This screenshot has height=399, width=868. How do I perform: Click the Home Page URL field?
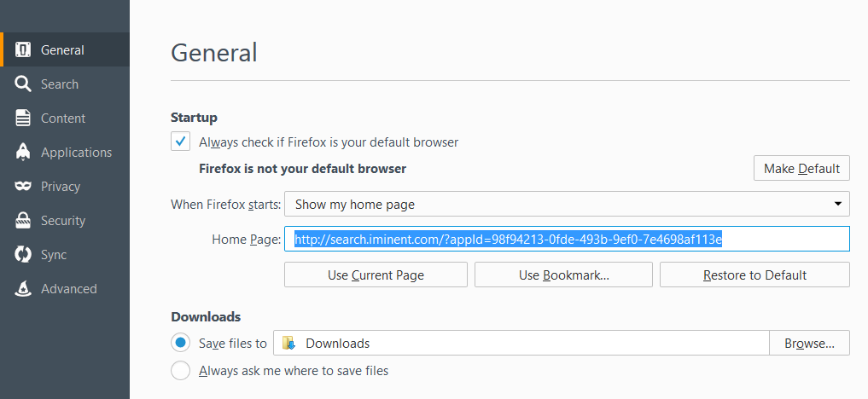[567, 240]
